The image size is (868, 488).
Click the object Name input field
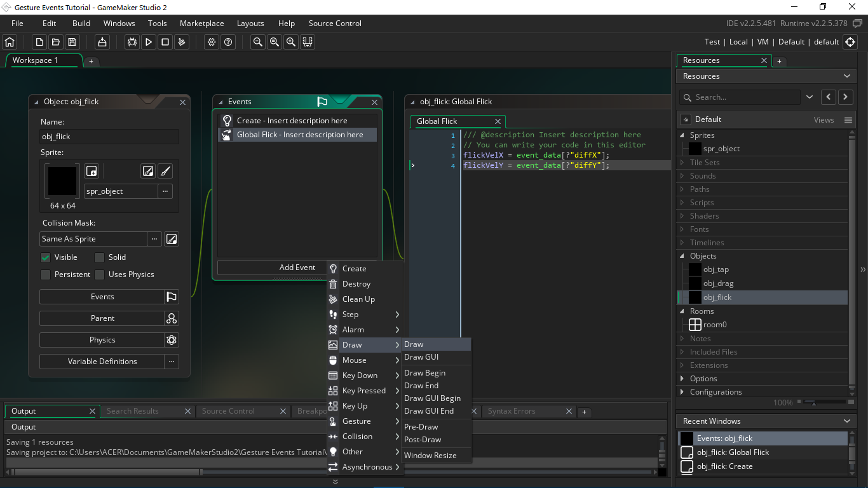109,137
